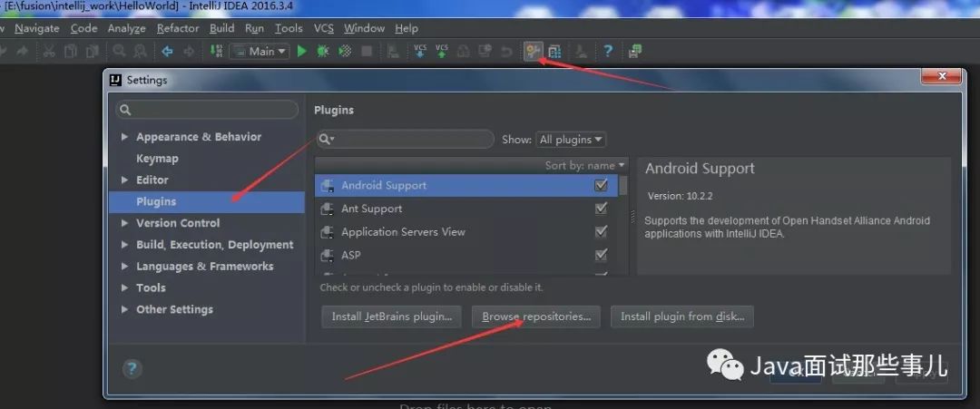Run Main with the green play icon
The height and width of the screenshot is (409, 980).
tap(302, 51)
